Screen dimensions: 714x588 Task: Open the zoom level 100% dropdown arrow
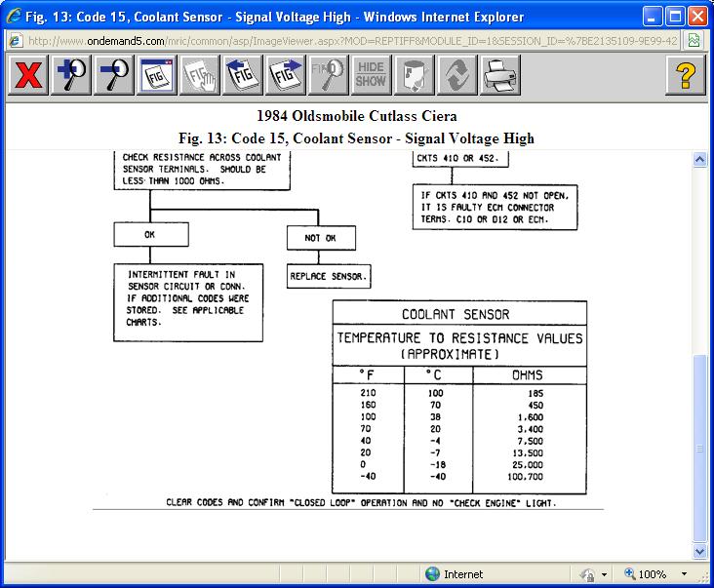pos(684,574)
